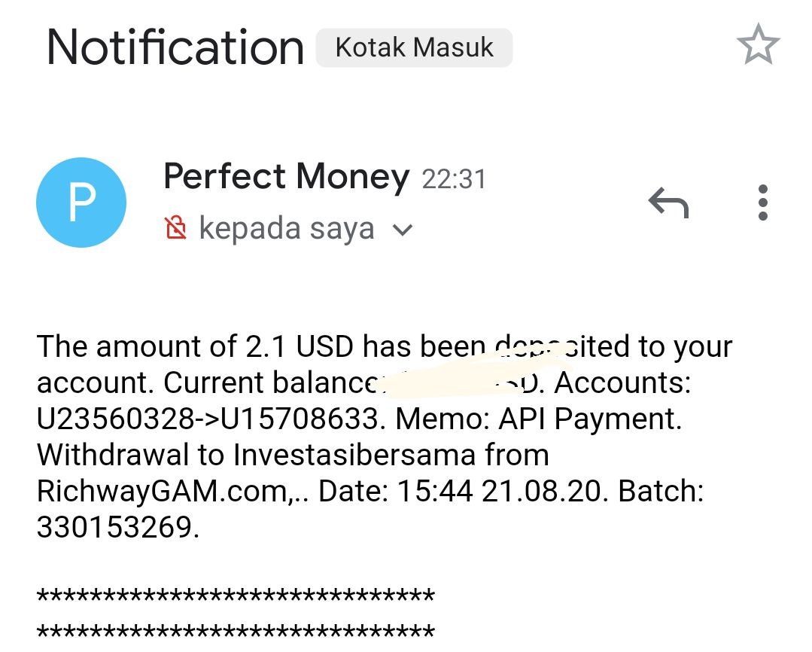Tap the first asterisk separator line
The width and height of the screenshot is (812, 652).
pos(235,598)
